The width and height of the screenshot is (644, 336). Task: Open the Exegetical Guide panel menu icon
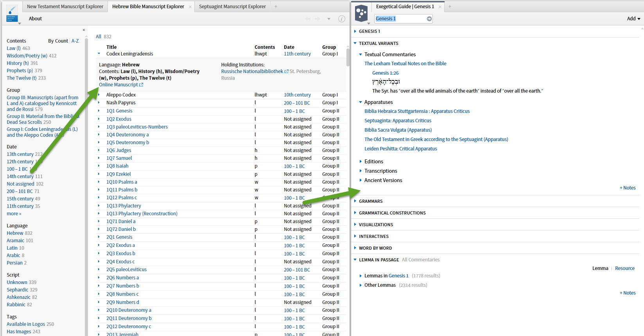click(361, 14)
